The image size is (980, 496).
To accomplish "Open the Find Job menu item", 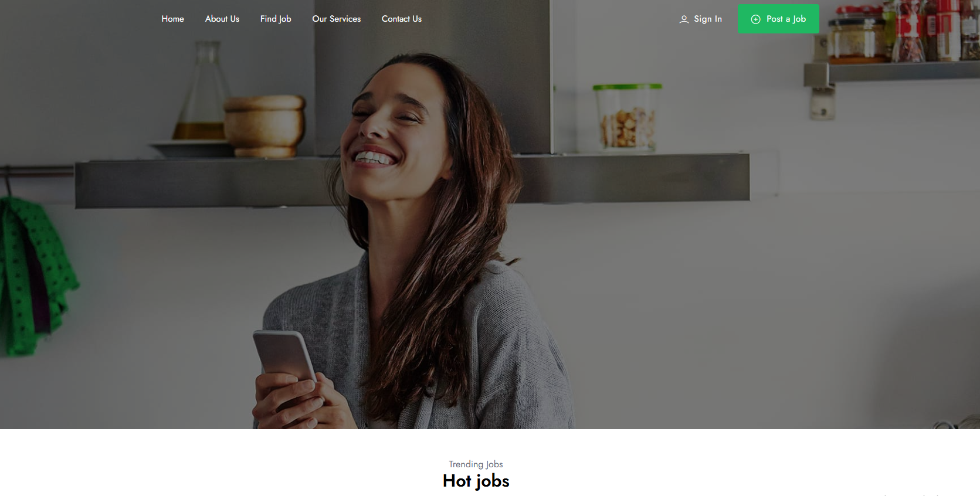I will tap(276, 19).
